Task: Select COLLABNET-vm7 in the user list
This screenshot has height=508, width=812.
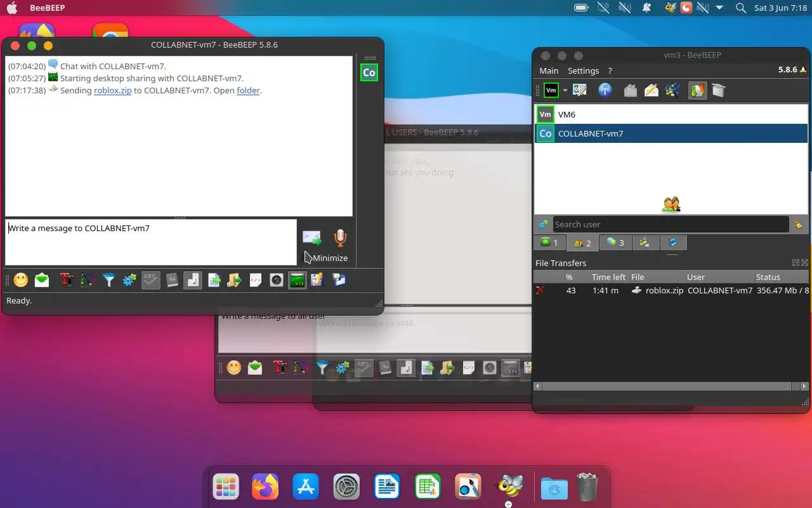Action: point(671,133)
